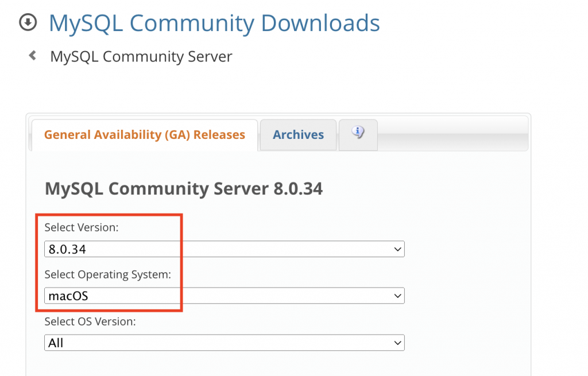This screenshot has height=376, width=588.
Task: Click the MySQL Community Server breadcrumb text
Action: 141,57
